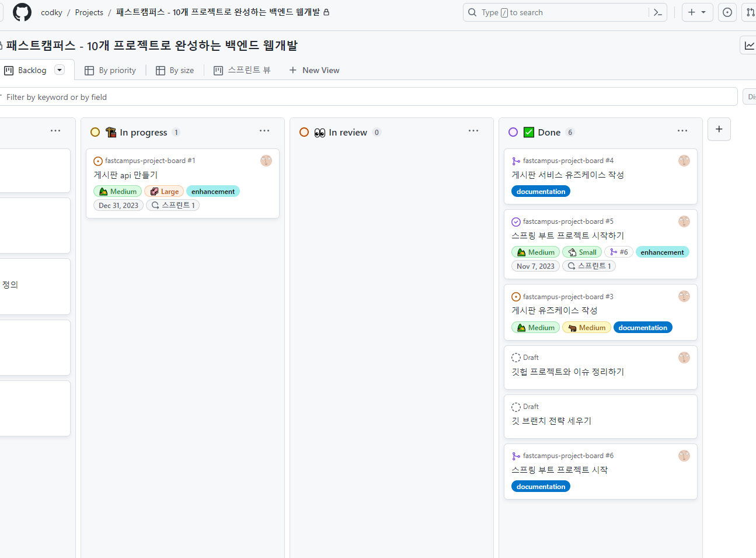The height and width of the screenshot is (558, 756).
Task: Open the 게시판 api 만들기 issue title
Action: [x=126, y=175]
